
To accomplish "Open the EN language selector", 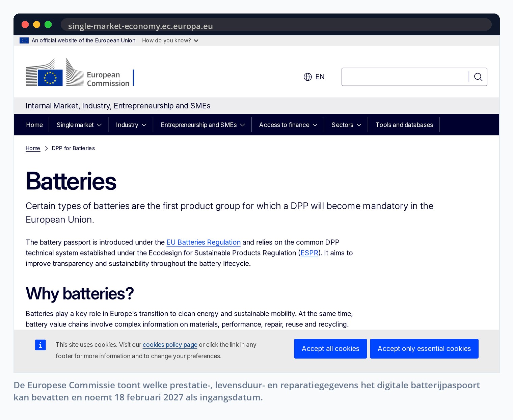I will pyautogui.click(x=314, y=77).
